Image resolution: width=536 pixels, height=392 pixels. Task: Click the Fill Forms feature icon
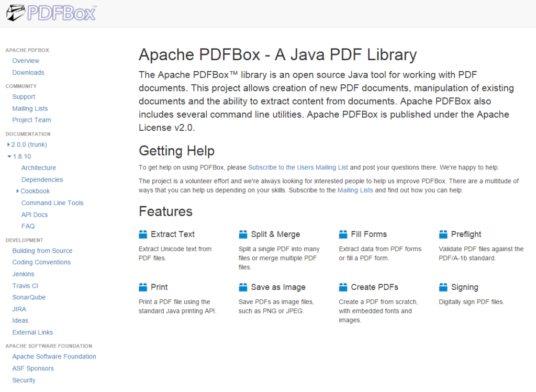tap(343, 234)
